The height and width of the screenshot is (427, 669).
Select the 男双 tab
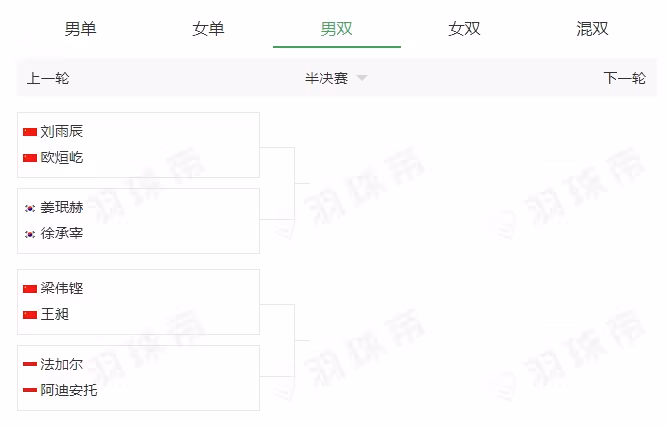point(337,29)
